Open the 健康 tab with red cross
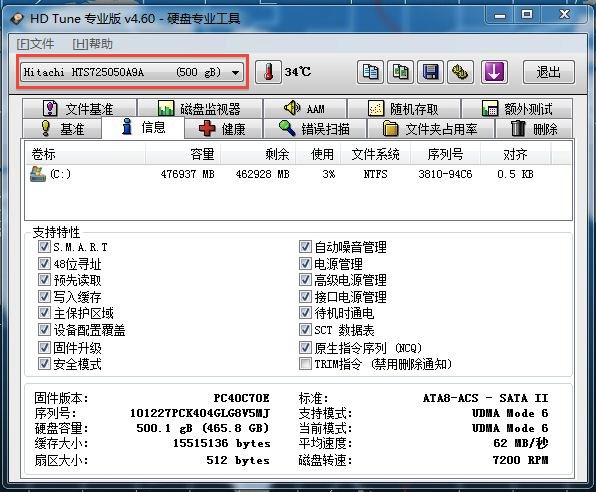This screenshot has height=492, width=596. point(223,129)
